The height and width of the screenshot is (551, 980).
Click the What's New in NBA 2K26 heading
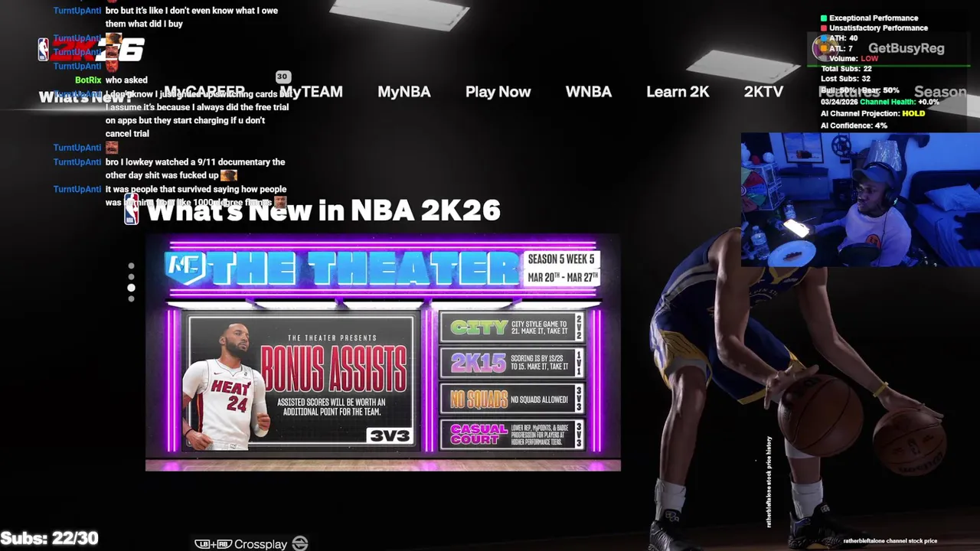(323, 210)
